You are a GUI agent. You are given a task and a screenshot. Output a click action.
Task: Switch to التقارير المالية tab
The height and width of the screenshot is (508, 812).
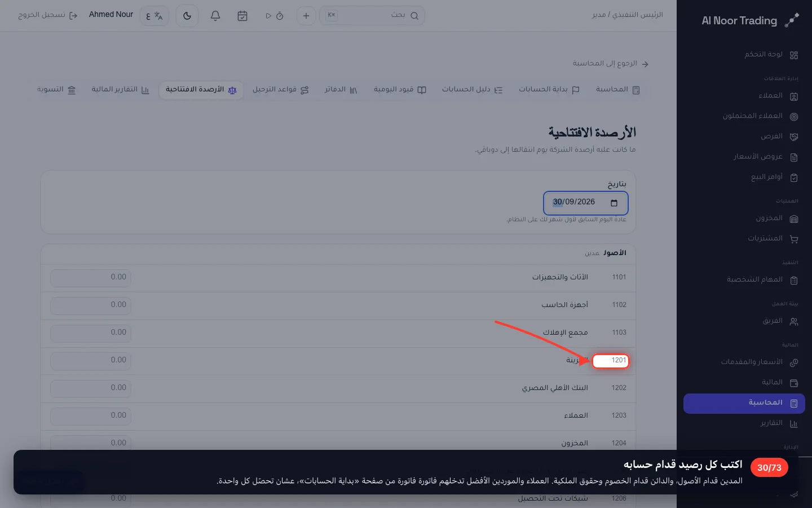120,90
